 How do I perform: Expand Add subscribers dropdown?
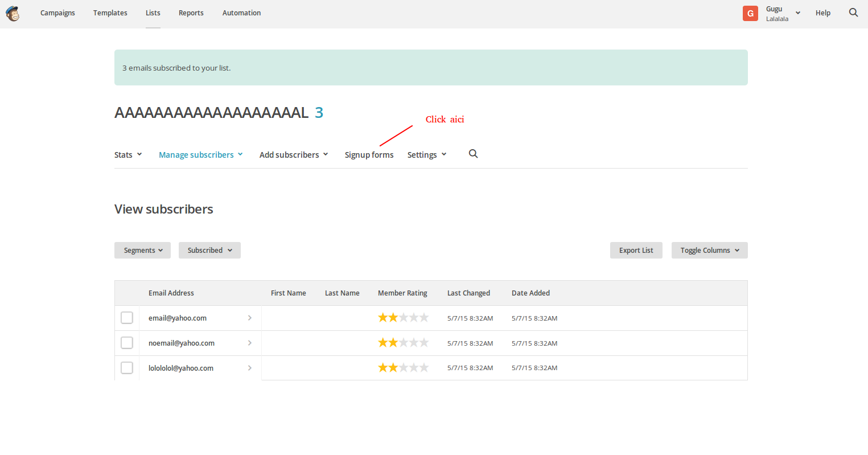[x=294, y=155]
